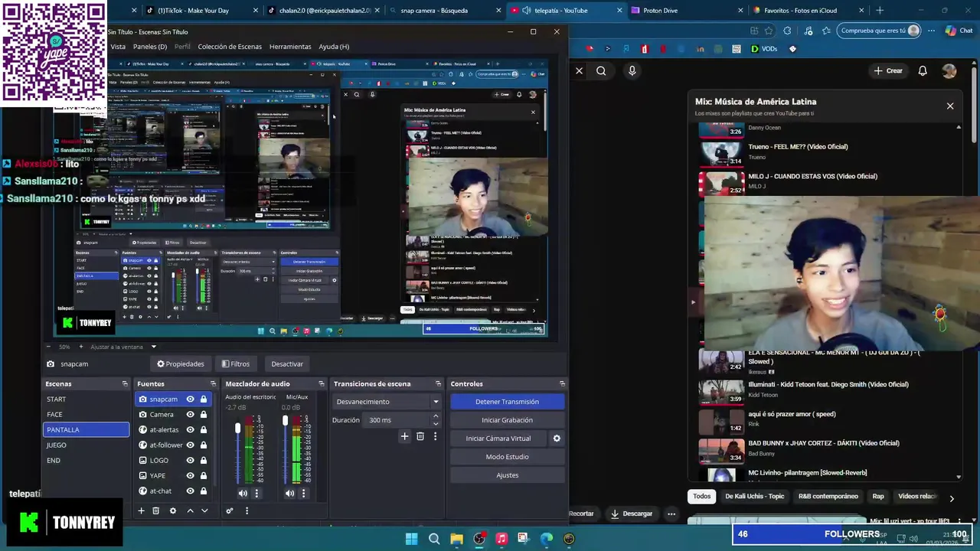
Task: Add a scene transition with the plus icon
Action: (x=404, y=436)
